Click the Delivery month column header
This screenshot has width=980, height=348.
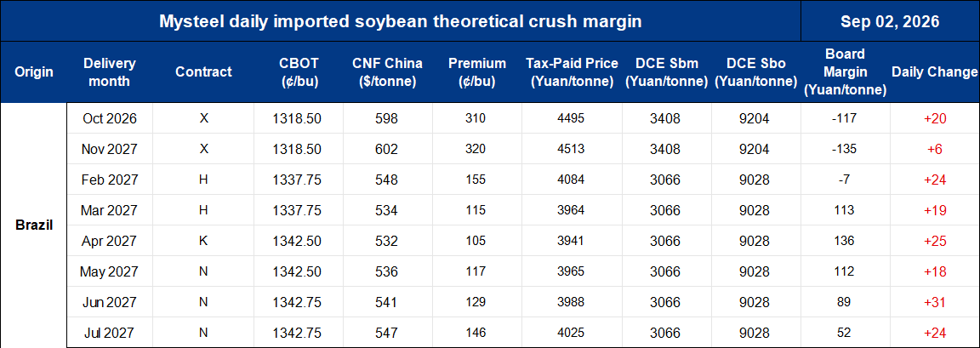tap(110, 71)
